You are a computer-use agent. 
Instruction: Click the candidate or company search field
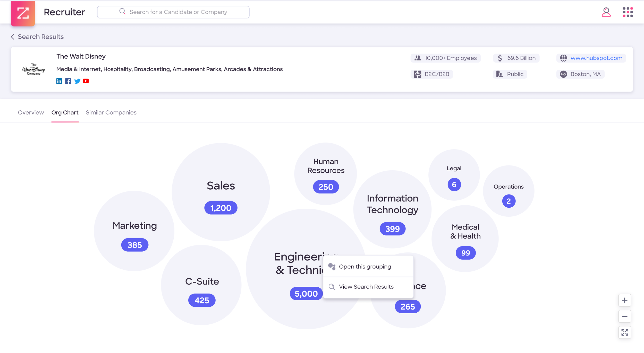tap(173, 12)
